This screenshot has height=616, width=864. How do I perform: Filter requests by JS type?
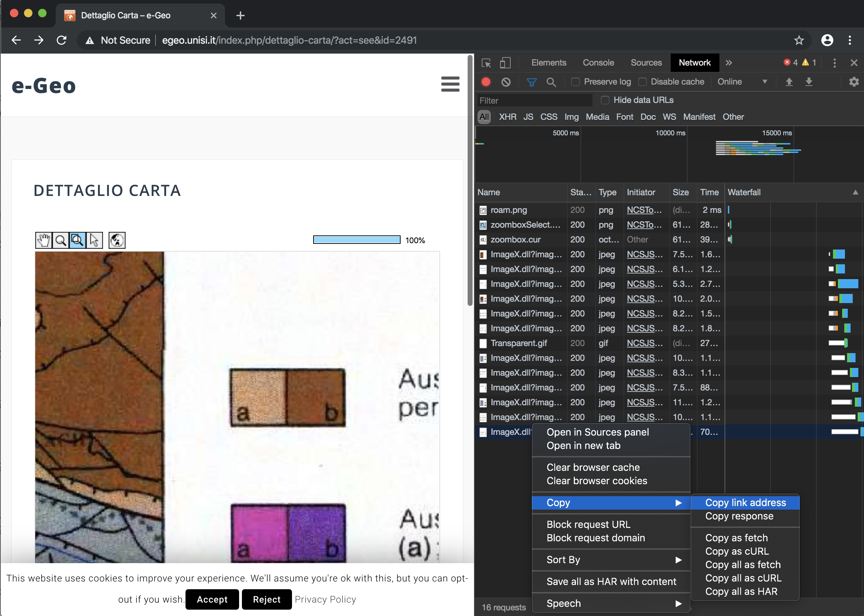coord(528,117)
